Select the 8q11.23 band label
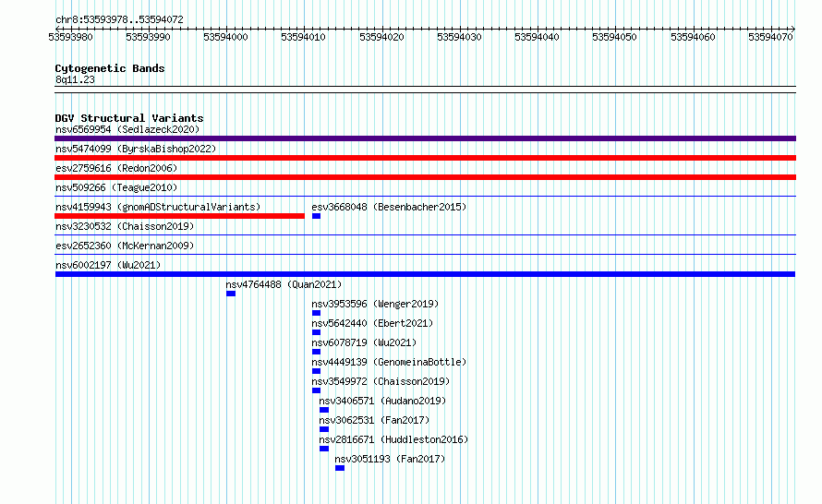This screenshot has width=822, height=504. click(x=75, y=79)
